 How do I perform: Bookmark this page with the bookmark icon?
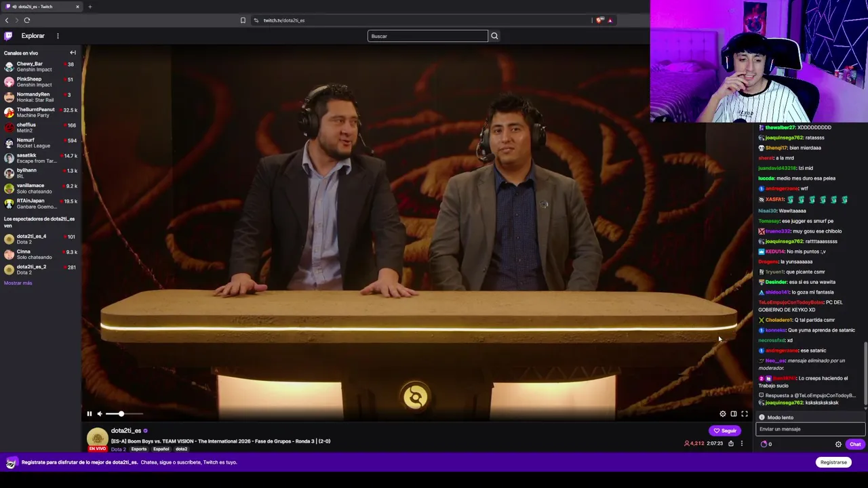pyautogui.click(x=243, y=20)
